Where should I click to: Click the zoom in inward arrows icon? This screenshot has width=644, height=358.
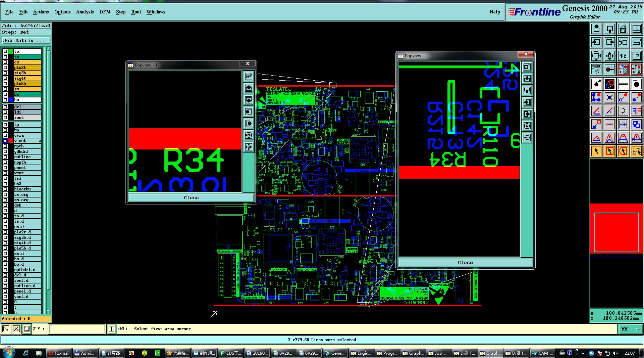(596, 56)
